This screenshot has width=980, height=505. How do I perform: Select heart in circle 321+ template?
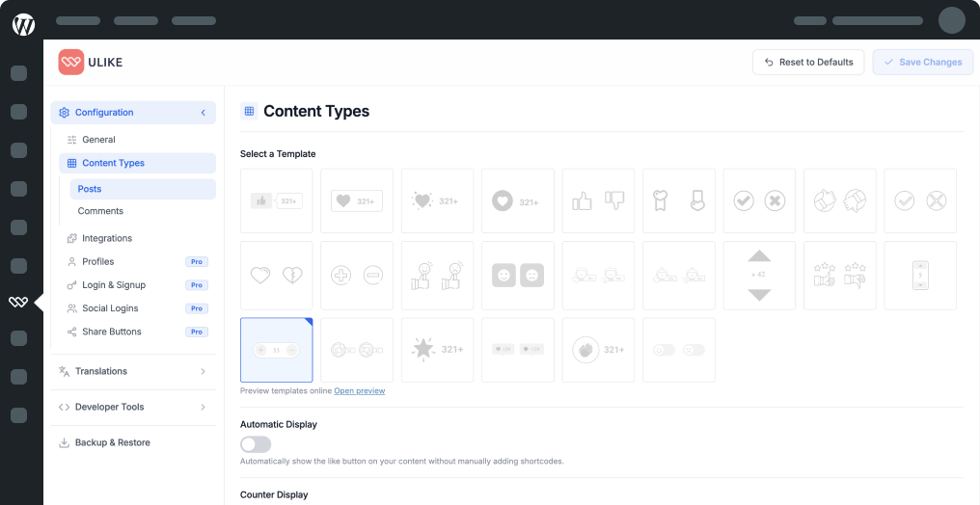[x=518, y=201]
